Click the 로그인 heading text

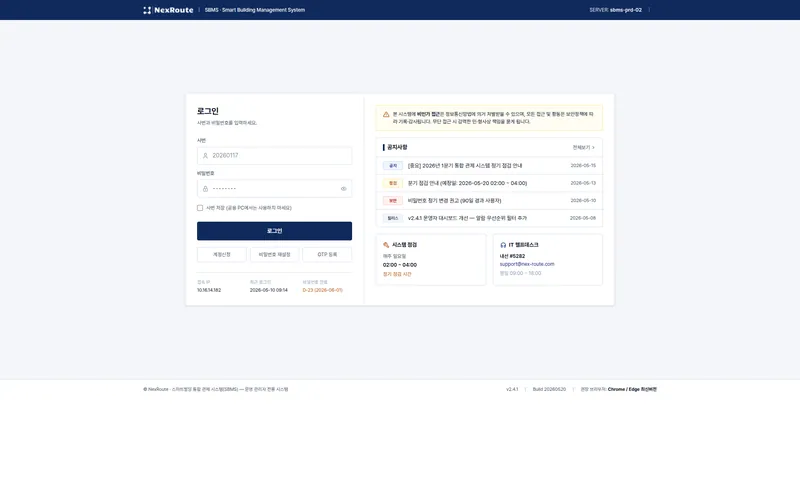[x=208, y=111]
